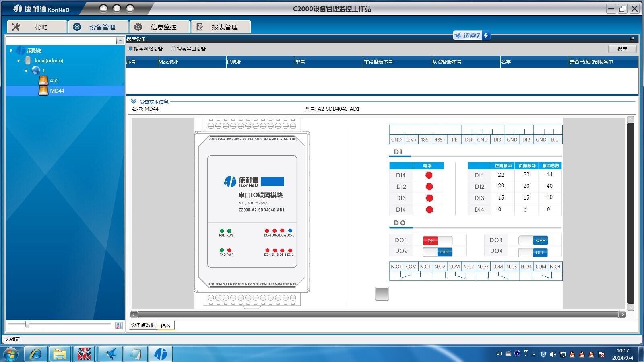Open Internet Explorer from the taskbar

(36, 354)
